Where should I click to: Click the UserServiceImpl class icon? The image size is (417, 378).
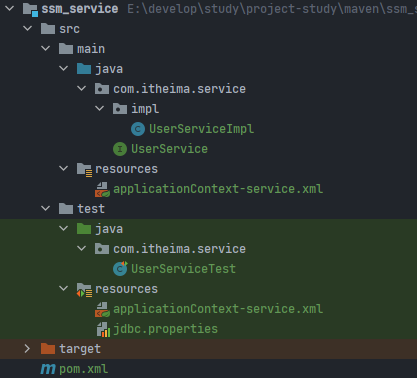(138, 129)
